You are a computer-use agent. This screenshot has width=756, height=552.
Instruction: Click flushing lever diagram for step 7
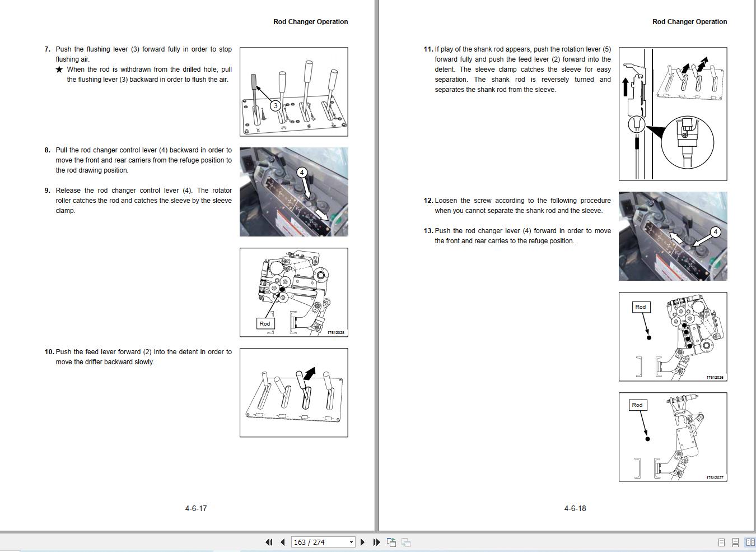pos(294,91)
